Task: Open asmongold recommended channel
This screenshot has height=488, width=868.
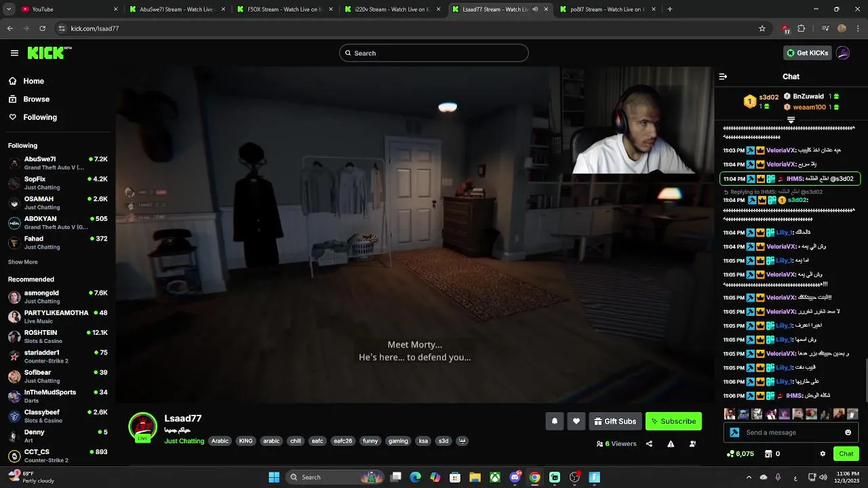Action: pos(58,297)
